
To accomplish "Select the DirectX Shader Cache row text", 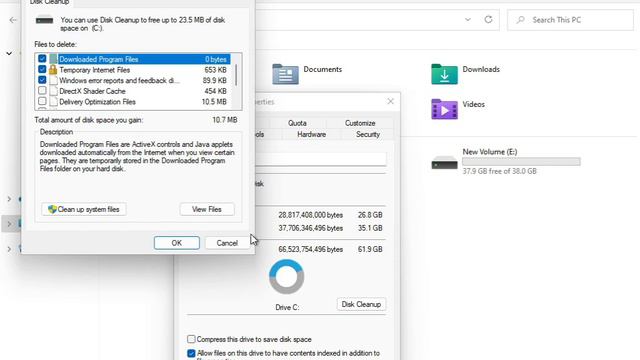I will click(x=92, y=91).
